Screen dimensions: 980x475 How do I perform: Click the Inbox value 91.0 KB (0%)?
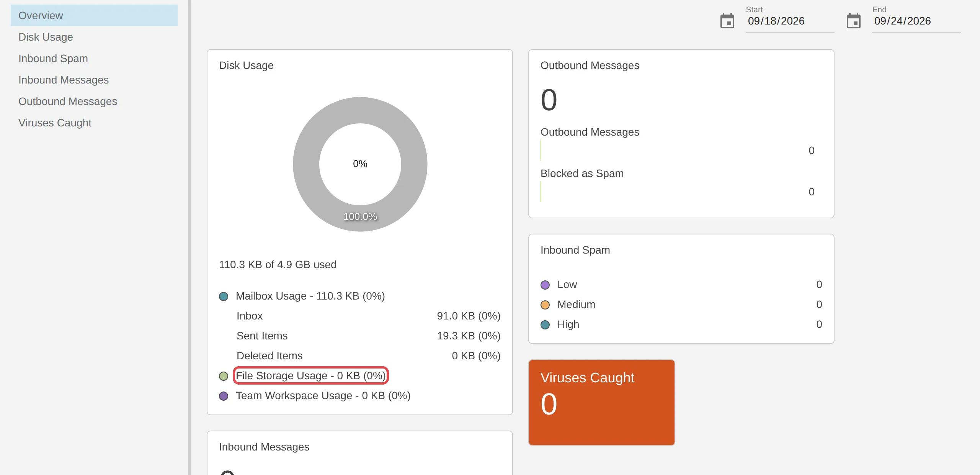pyautogui.click(x=469, y=316)
